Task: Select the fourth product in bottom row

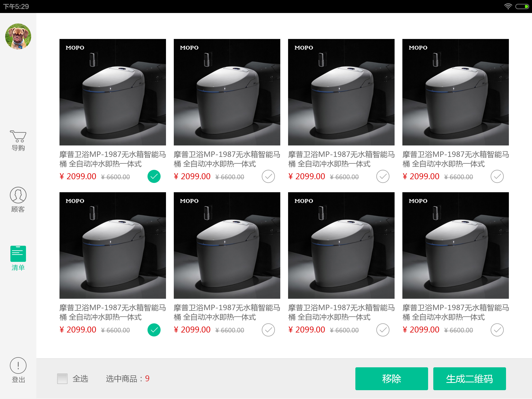Action: (497, 330)
